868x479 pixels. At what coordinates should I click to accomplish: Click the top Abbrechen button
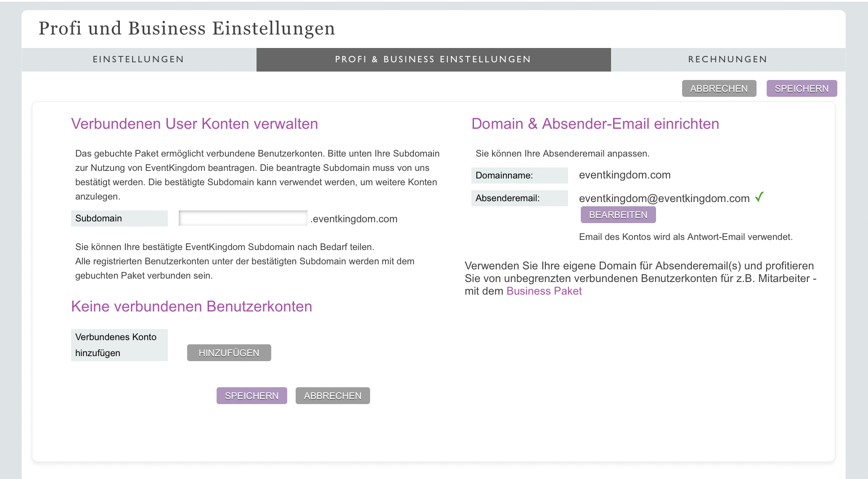(719, 88)
